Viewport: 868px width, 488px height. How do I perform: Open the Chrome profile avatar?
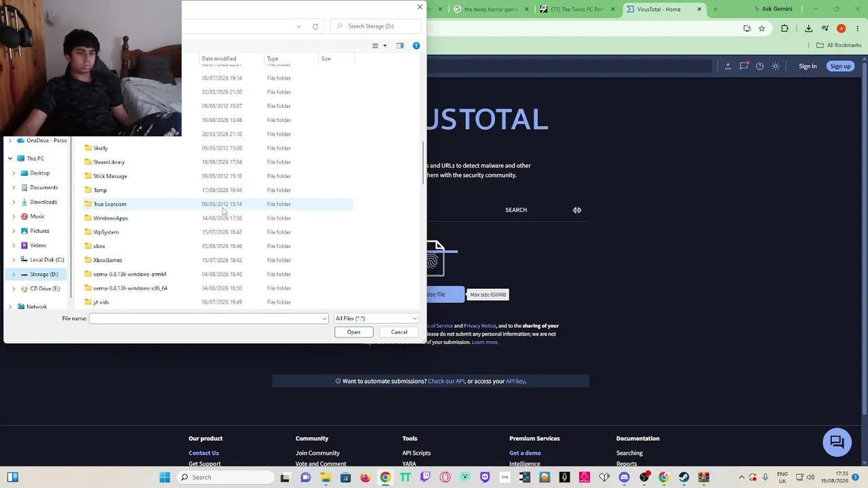842,28
